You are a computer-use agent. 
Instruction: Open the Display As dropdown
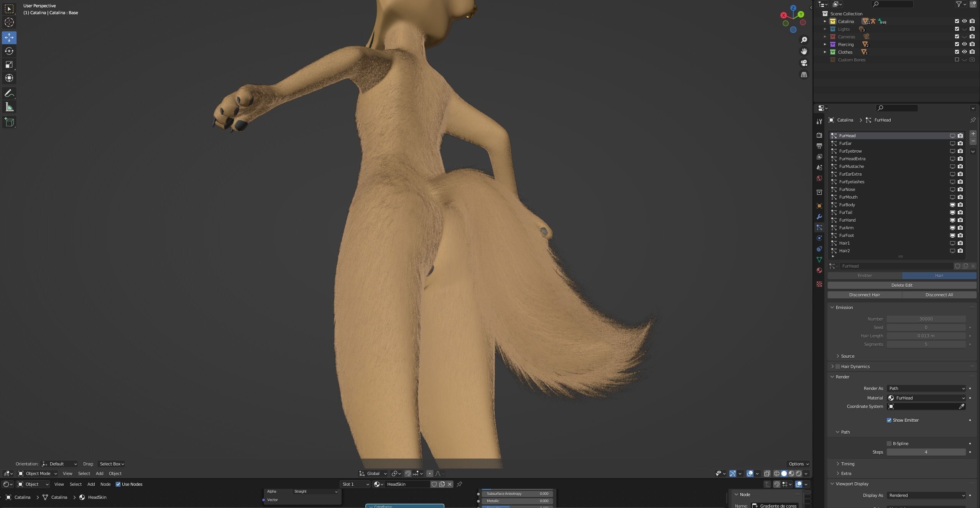[926, 495]
